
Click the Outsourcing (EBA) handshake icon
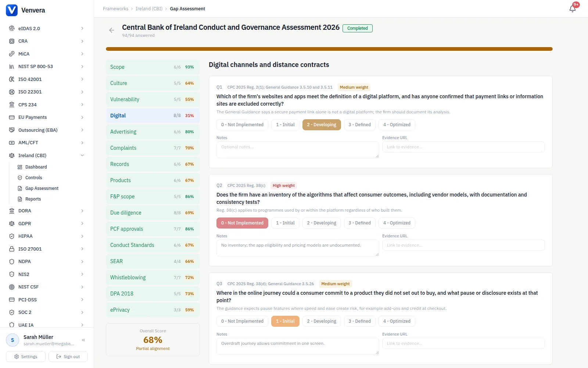pos(12,130)
